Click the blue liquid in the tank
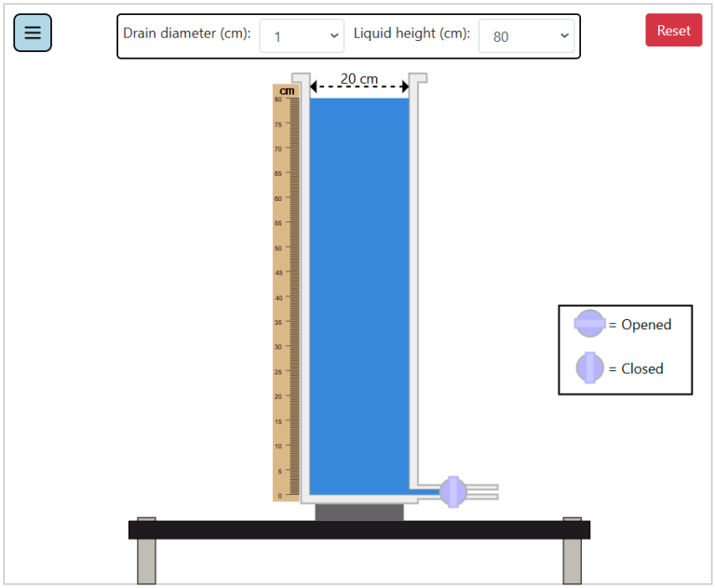 (359, 298)
